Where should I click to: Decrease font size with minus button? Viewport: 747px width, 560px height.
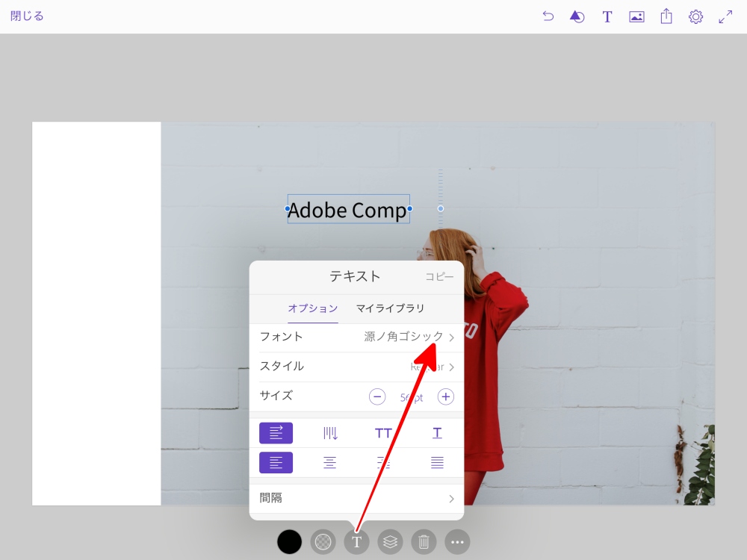[x=376, y=396]
